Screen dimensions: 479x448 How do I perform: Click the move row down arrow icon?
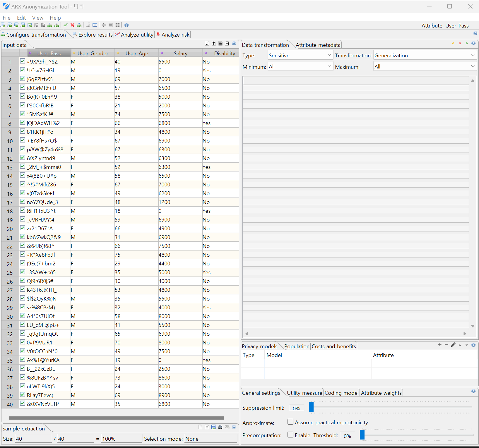(207, 44)
